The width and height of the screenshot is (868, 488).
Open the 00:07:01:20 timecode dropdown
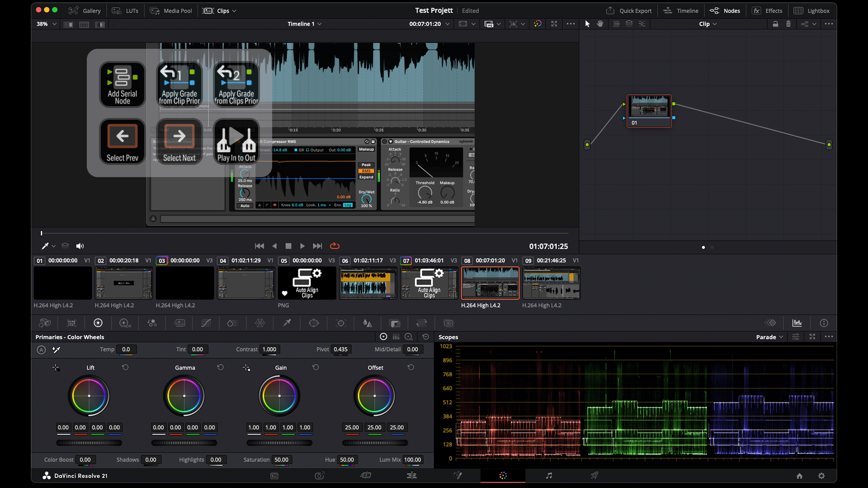tap(429, 24)
